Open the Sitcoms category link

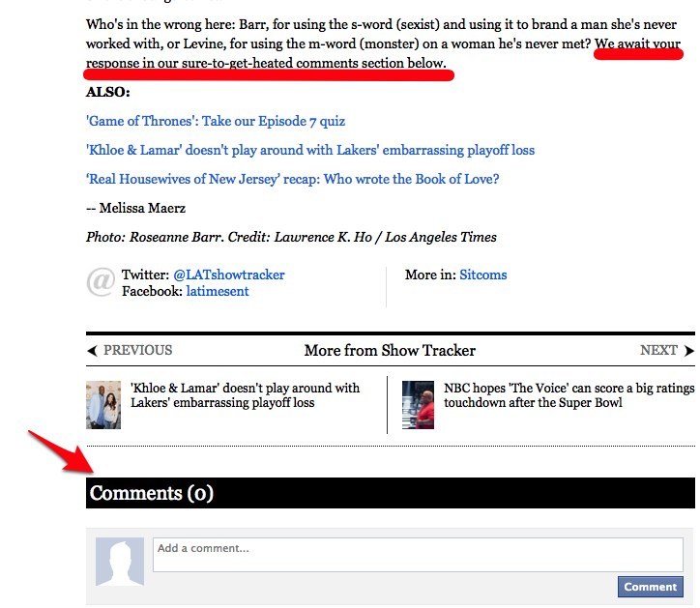point(482,275)
